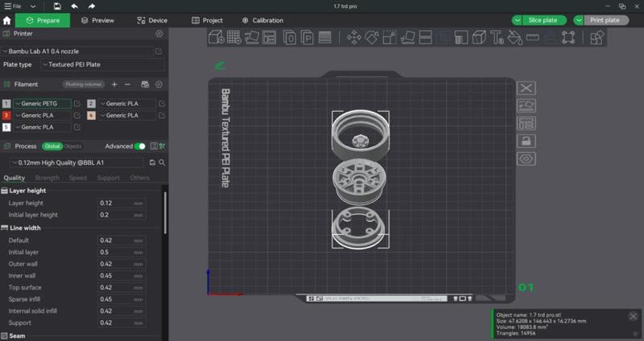Open the Variable layer height tool
Viewport: 644px width, 341px height.
(x=325, y=37)
